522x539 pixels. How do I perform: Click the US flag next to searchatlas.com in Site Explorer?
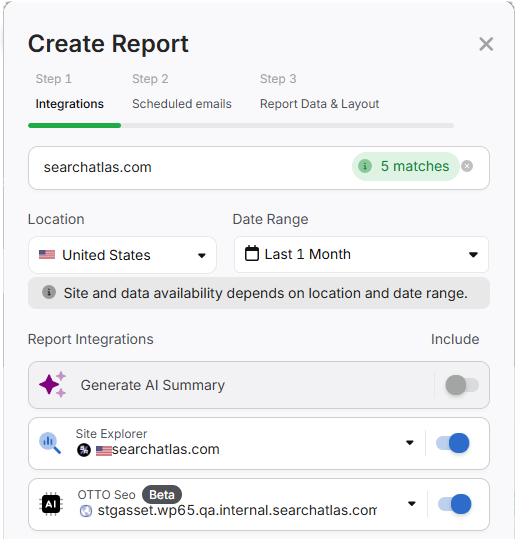103,451
